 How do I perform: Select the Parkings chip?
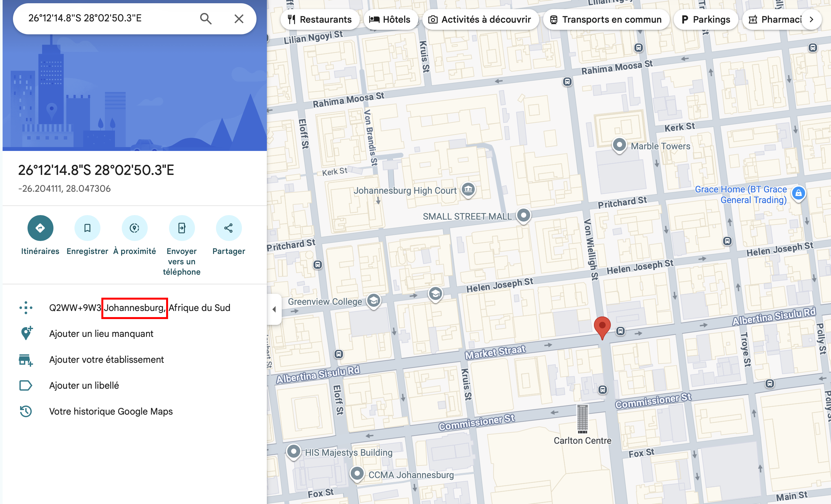[706, 19]
